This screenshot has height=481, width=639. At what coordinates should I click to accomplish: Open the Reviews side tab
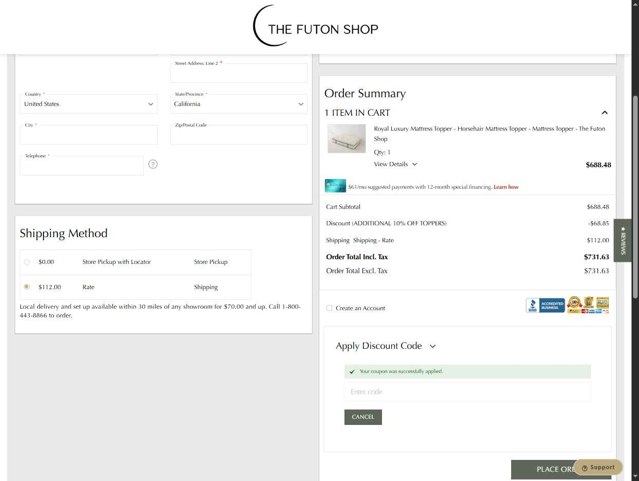pyautogui.click(x=623, y=240)
